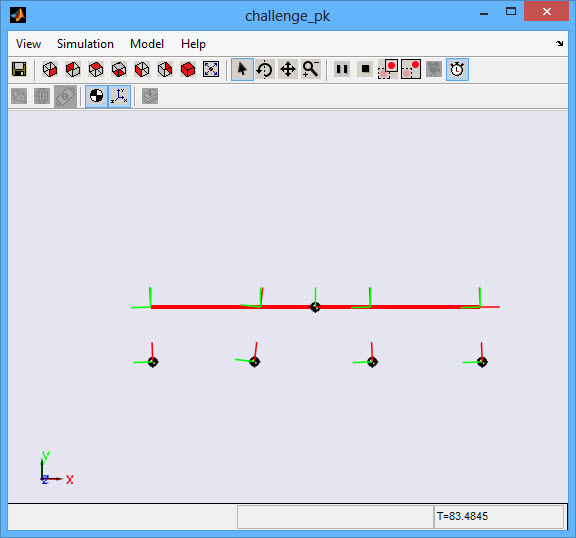Viewport: 576px width, 538px height.
Task: Click the dock arrow at menu bar corner
Action: tap(559, 43)
